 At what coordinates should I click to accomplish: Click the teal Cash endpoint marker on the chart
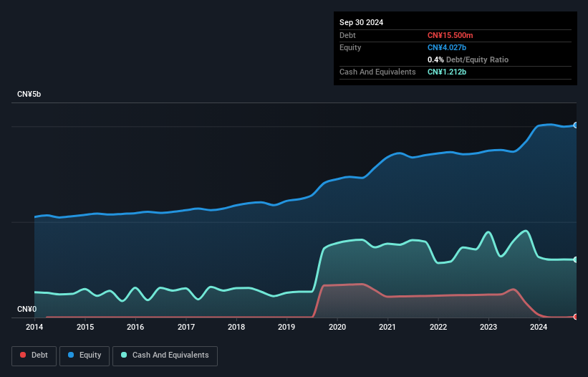pos(575,259)
